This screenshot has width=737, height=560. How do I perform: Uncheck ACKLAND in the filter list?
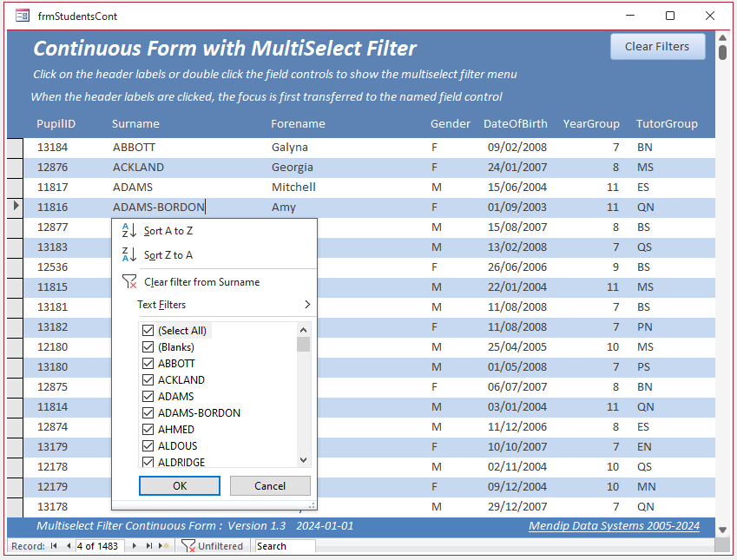coord(148,380)
